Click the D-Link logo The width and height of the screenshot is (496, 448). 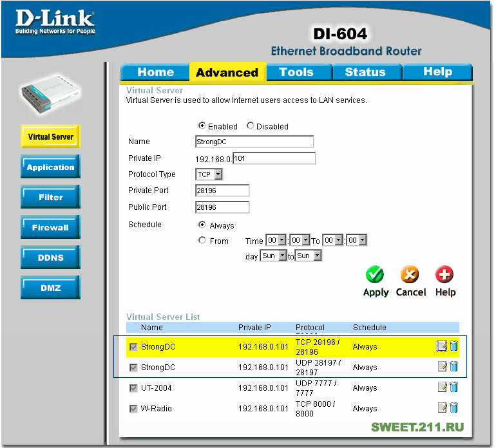(x=55, y=21)
